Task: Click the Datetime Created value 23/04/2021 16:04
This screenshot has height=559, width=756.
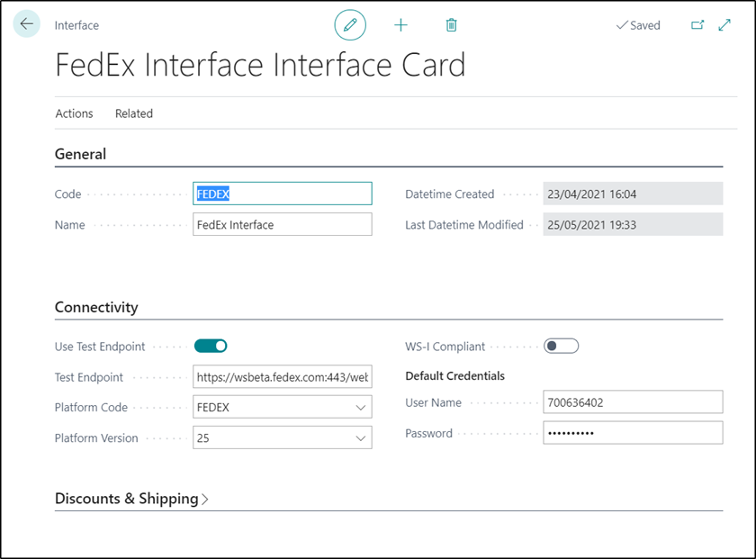Action: tap(633, 194)
